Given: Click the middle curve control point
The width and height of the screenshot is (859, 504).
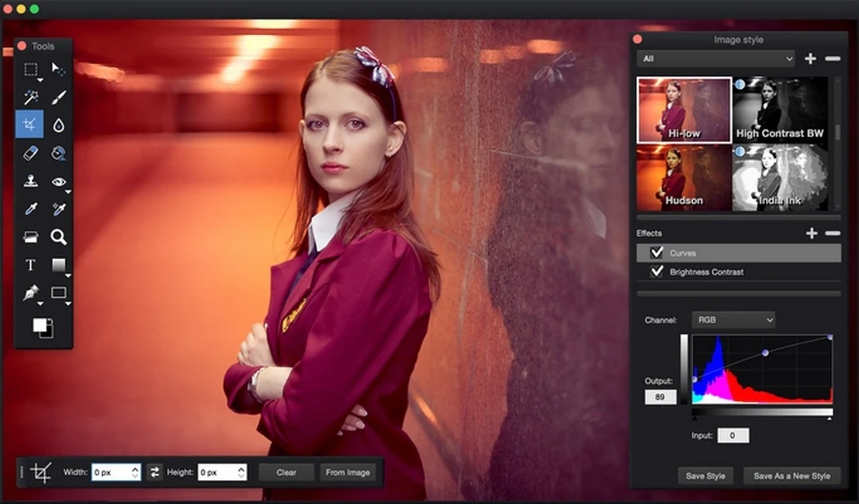Looking at the screenshot, I should [765, 353].
